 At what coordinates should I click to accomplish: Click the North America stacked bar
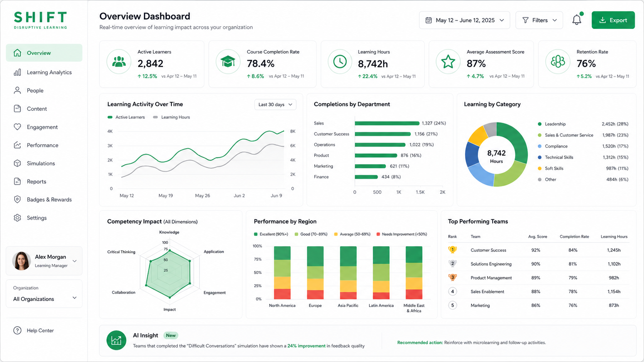coord(282,273)
